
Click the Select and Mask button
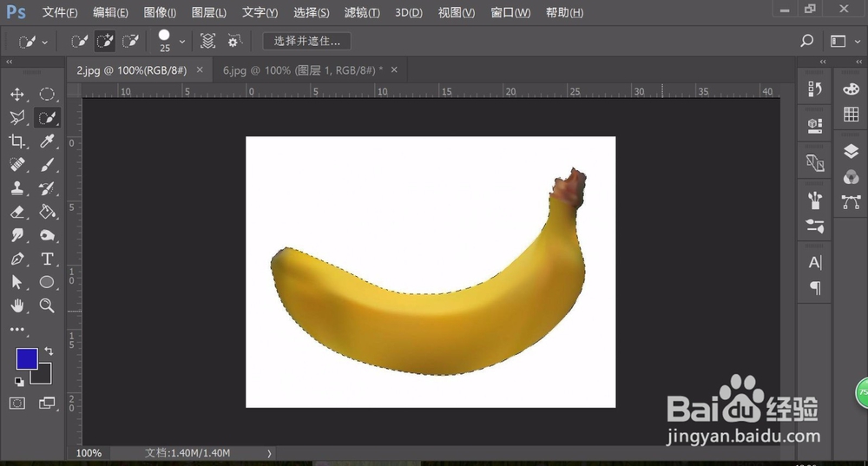(307, 41)
